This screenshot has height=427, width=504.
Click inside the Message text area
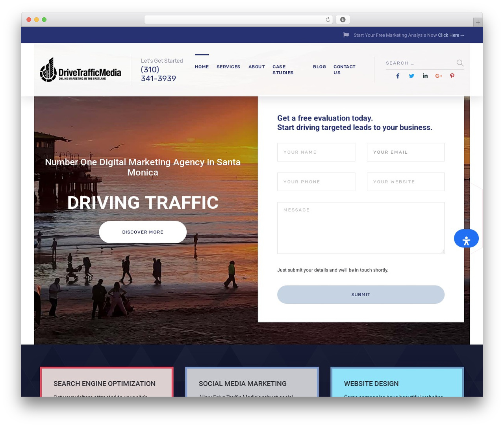coord(361,228)
